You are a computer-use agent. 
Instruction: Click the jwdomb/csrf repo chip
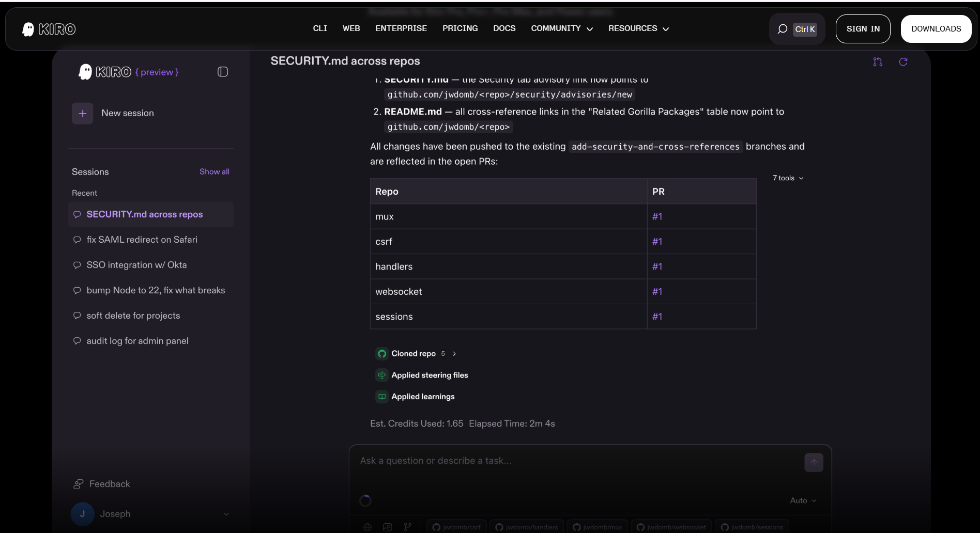456,527
